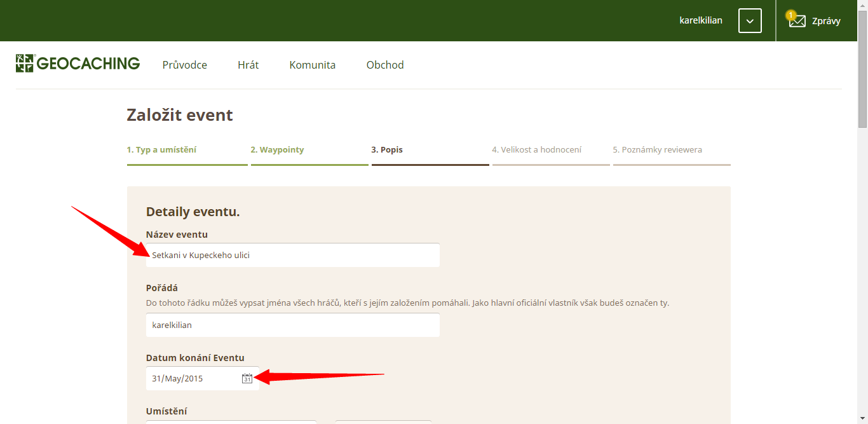Image resolution: width=868 pixels, height=424 pixels.
Task: Click the karelkilian username link
Action: point(701,20)
